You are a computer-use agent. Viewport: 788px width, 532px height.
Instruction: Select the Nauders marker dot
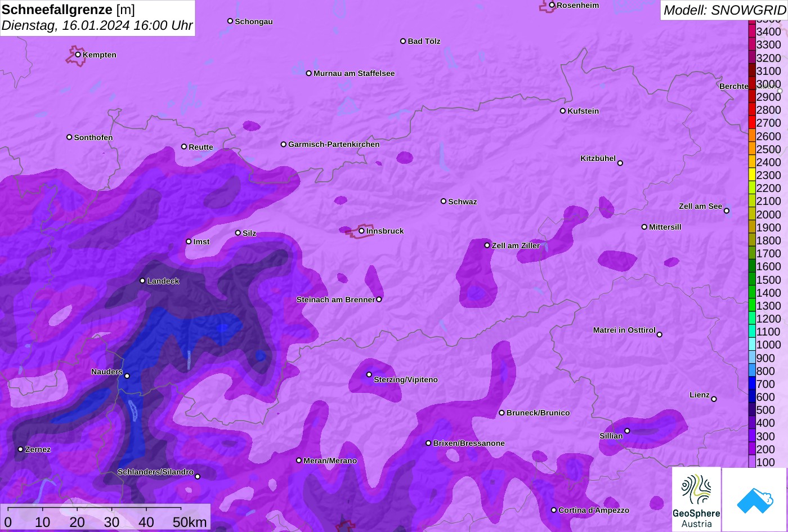point(127,376)
